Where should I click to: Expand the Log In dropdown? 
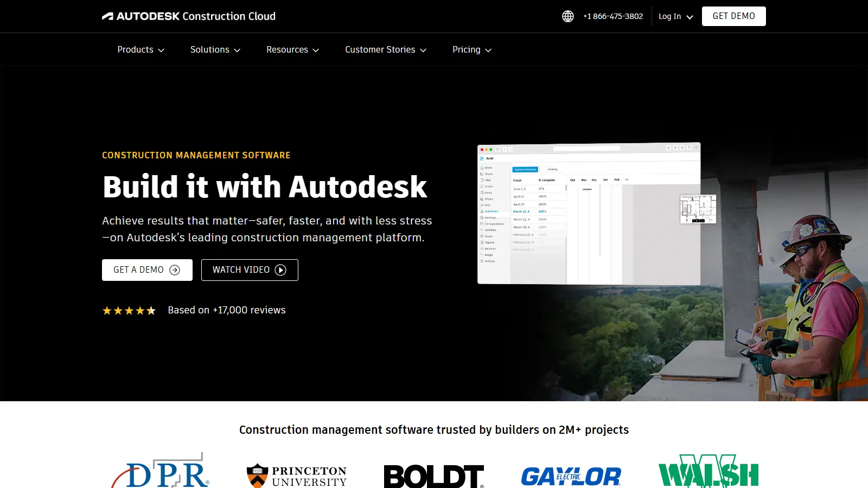[x=674, y=16]
